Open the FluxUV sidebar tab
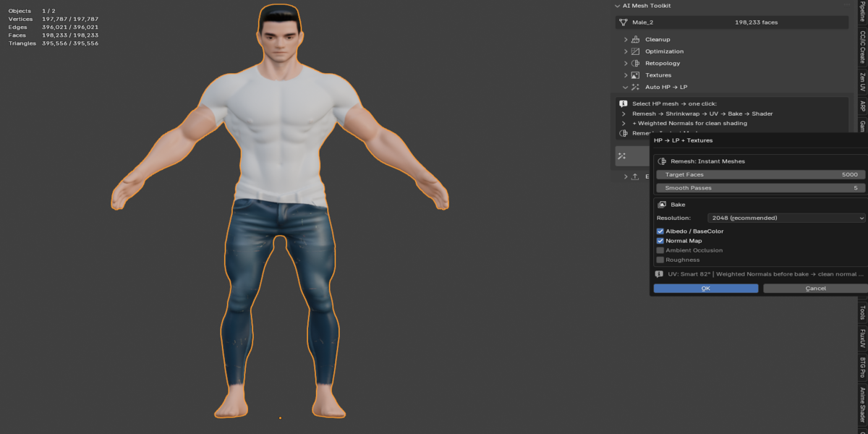The image size is (868, 434). click(x=862, y=338)
